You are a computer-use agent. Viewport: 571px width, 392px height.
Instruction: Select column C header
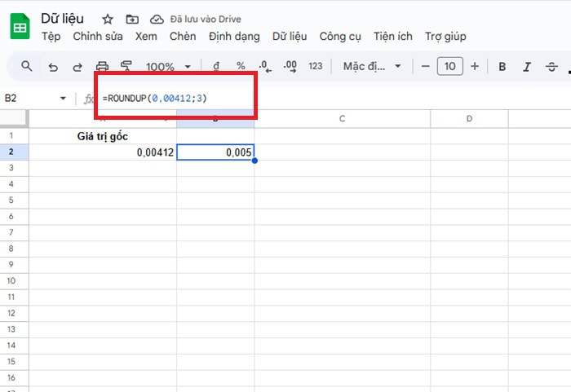(343, 119)
